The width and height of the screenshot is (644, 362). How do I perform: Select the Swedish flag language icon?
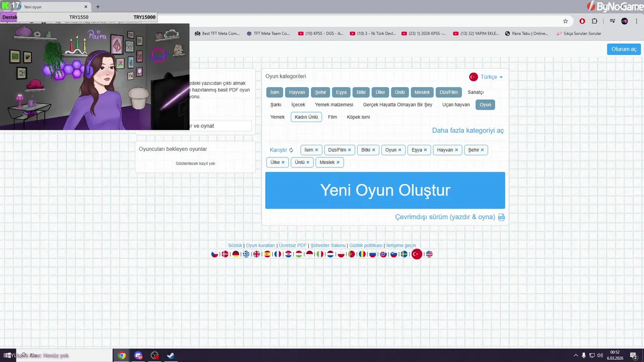click(404, 254)
